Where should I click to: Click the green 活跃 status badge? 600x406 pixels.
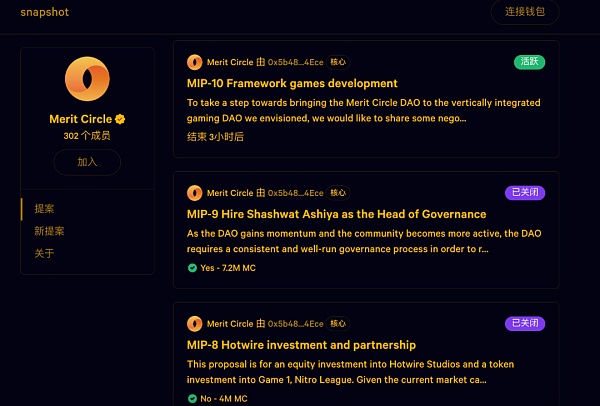(529, 62)
